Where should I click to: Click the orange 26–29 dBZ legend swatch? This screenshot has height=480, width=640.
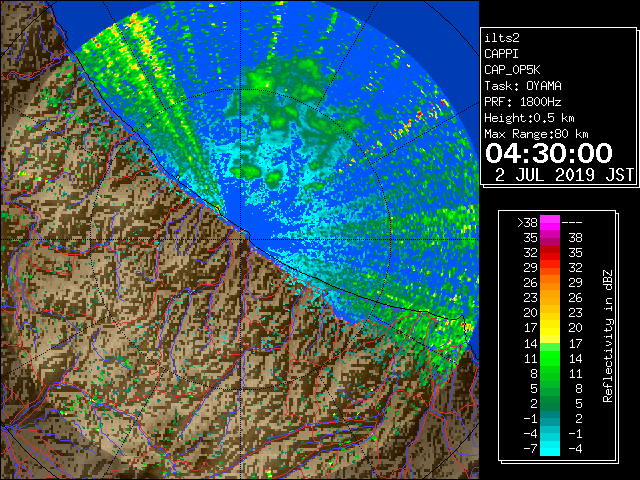550,283
